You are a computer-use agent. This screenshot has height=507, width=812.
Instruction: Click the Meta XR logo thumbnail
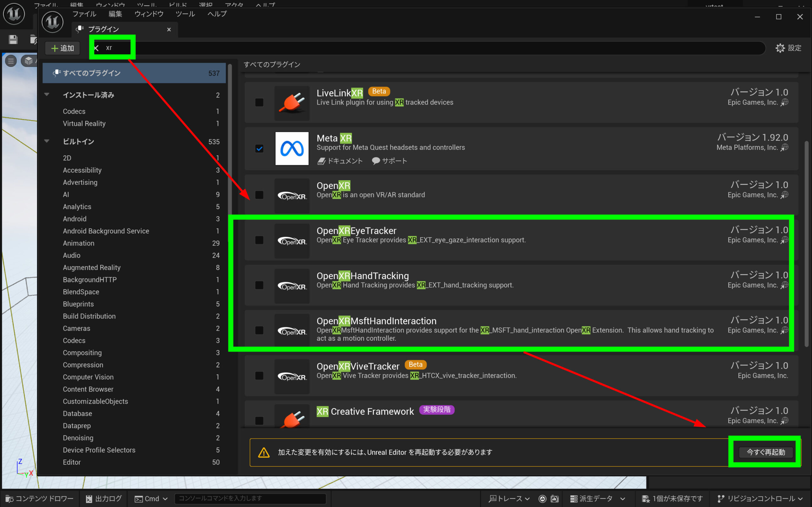292,149
